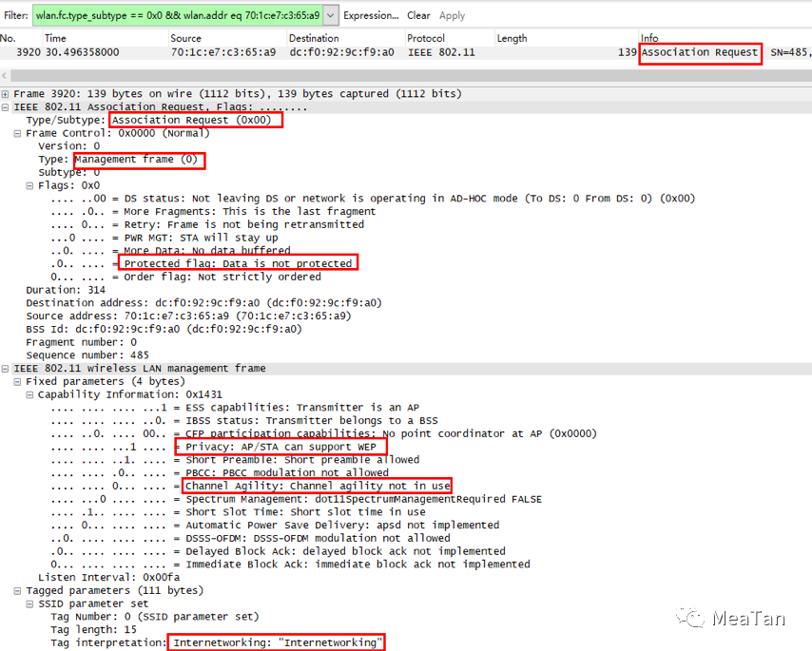Sort packets by the Time column

point(56,38)
